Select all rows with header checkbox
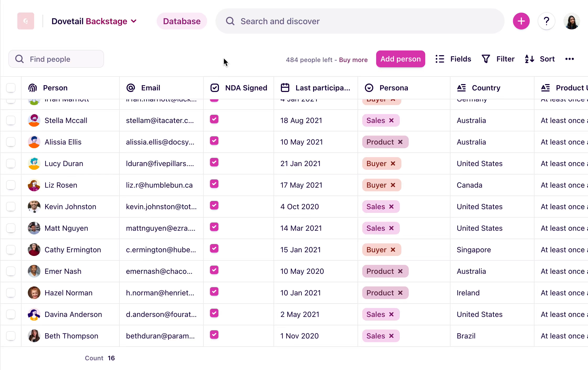 coord(11,88)
